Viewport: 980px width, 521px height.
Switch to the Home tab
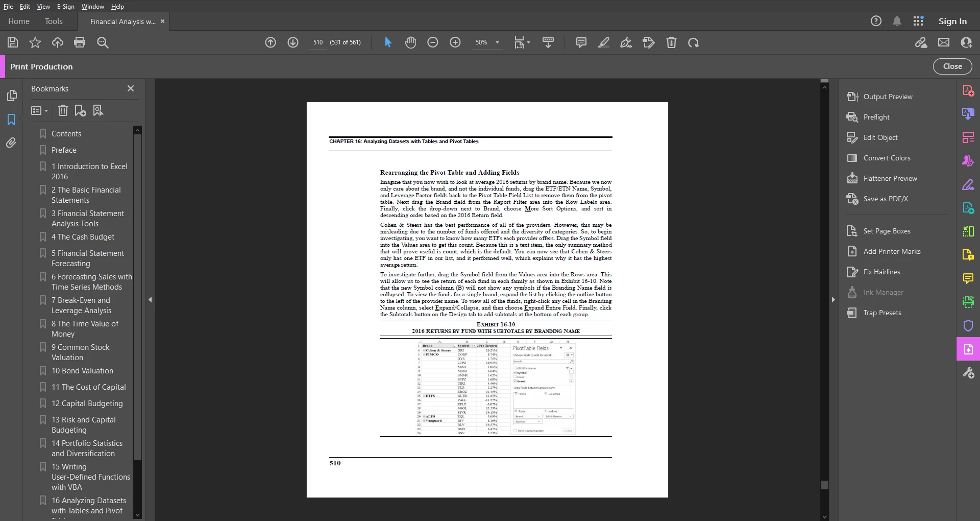point(19,21)
